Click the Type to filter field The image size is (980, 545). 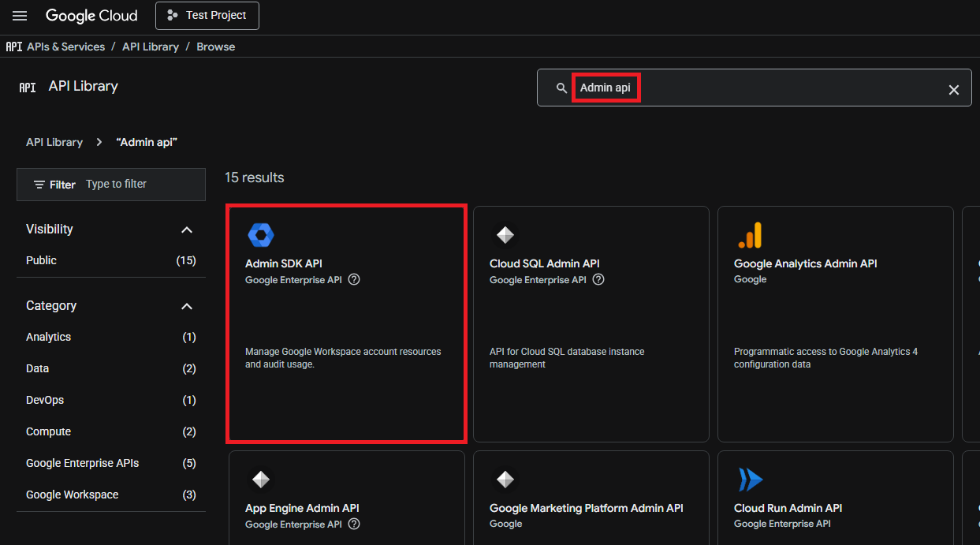[142, 184]
